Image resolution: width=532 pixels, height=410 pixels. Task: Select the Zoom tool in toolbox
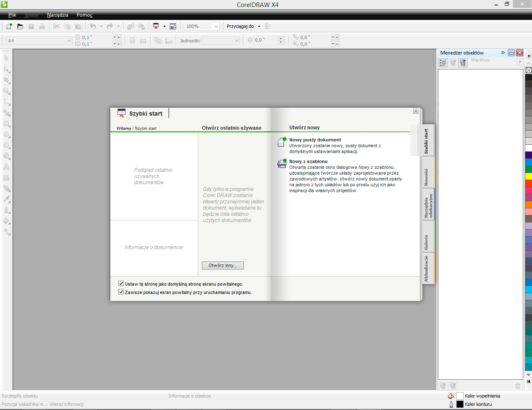(x=7, y=91)
